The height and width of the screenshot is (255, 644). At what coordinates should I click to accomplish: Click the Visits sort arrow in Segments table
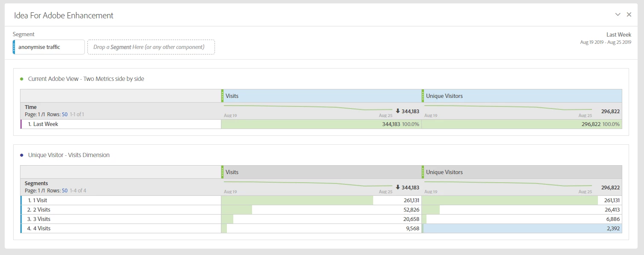click(x=398, y=187)
